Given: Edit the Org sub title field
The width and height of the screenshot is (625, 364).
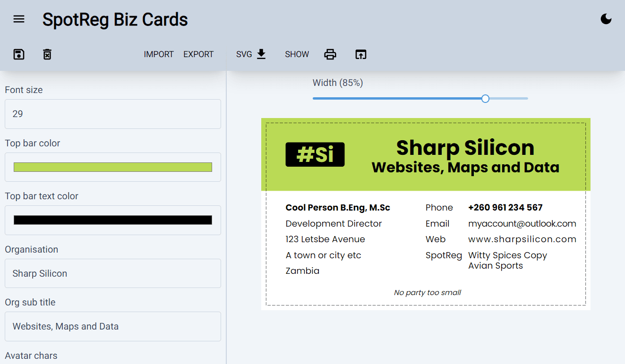Looking at the screenshot, I should point(113,326).
